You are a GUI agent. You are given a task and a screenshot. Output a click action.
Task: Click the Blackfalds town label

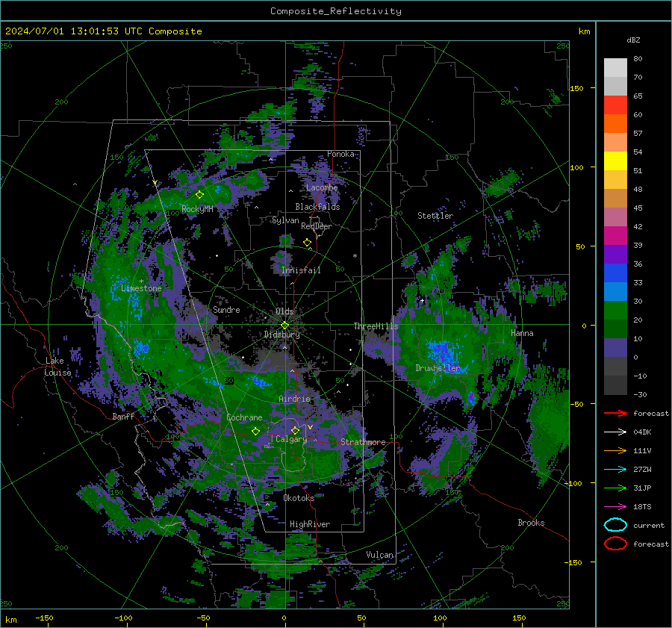tap(317, 207)
